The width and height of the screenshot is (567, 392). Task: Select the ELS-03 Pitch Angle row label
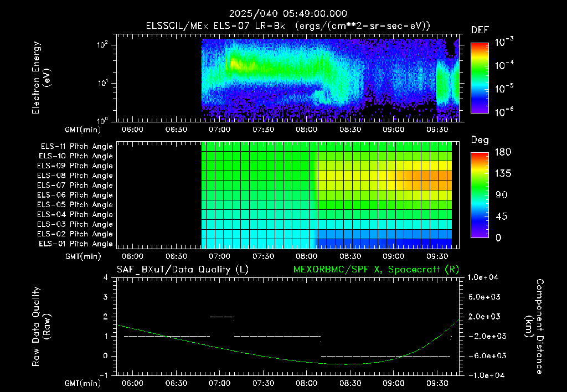click(x=75, y=224)
